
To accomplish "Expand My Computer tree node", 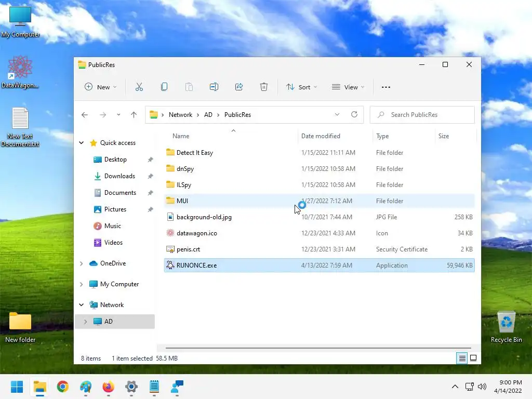I will click(82, 284).
